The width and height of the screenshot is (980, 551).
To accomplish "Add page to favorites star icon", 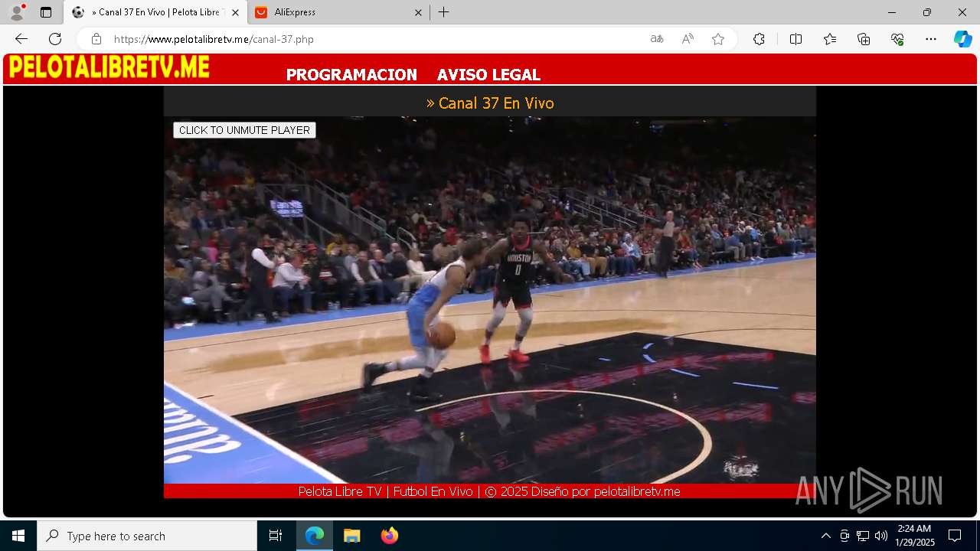I will [x=718, y=39].
